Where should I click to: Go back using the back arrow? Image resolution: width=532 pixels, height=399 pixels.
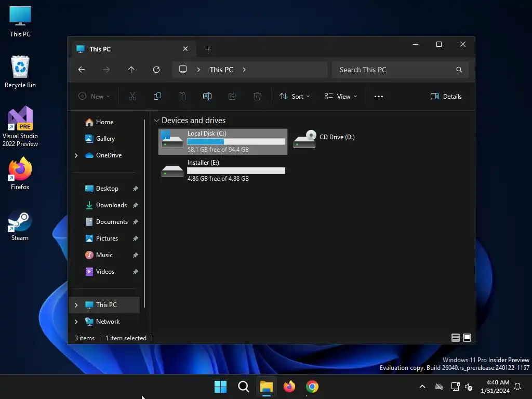tap(82, 70)
